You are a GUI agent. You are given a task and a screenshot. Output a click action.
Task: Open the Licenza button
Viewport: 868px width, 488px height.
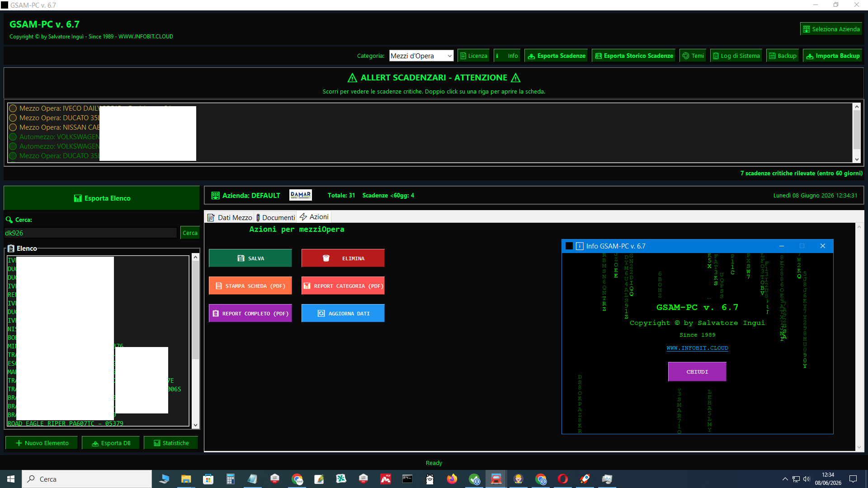click(x=473, y=56)
